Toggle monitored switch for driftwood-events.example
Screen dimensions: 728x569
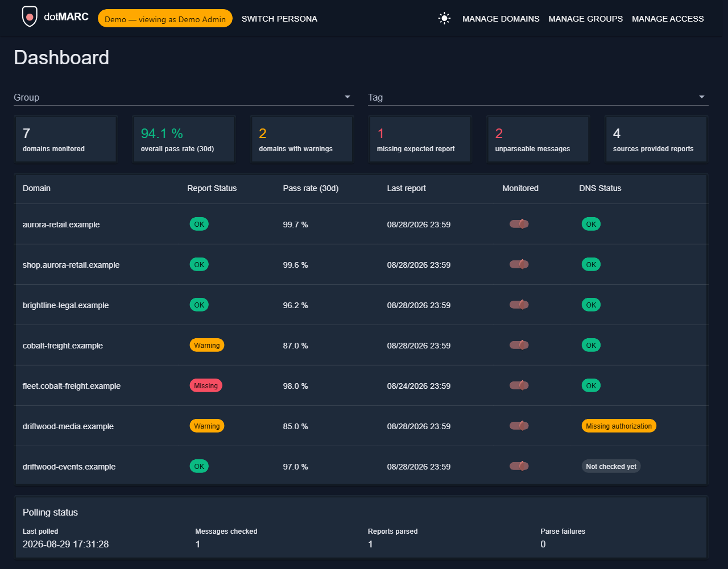coord(519,466)
